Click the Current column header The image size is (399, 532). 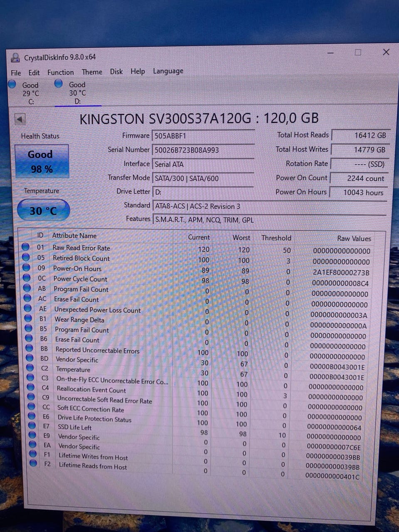[x=199, y=237]
